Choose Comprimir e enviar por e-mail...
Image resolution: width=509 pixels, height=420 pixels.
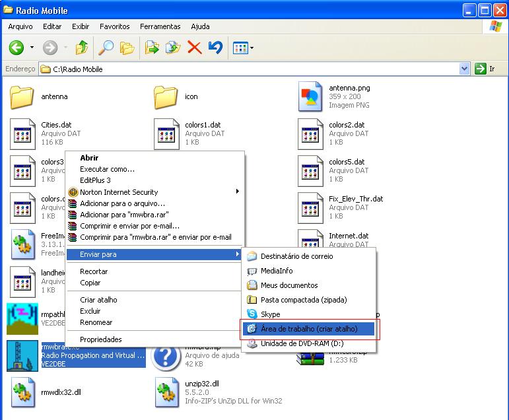[154, 226]
